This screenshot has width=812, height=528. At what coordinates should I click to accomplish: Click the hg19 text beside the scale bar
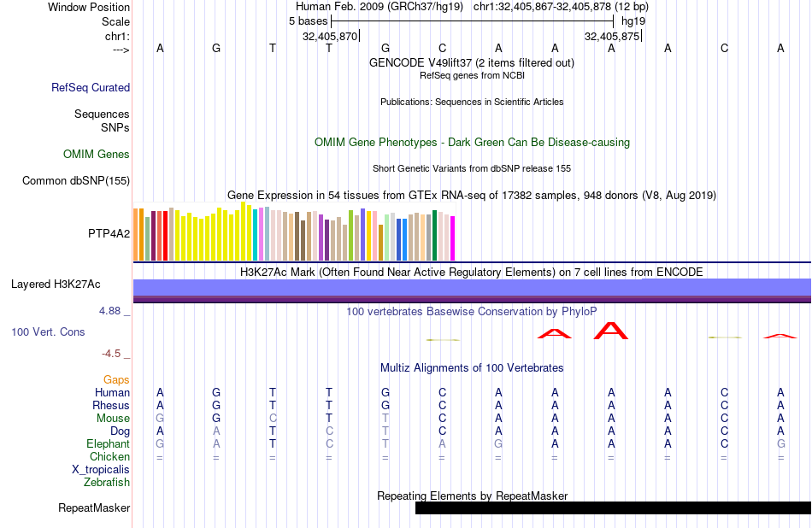pos(633,21)
